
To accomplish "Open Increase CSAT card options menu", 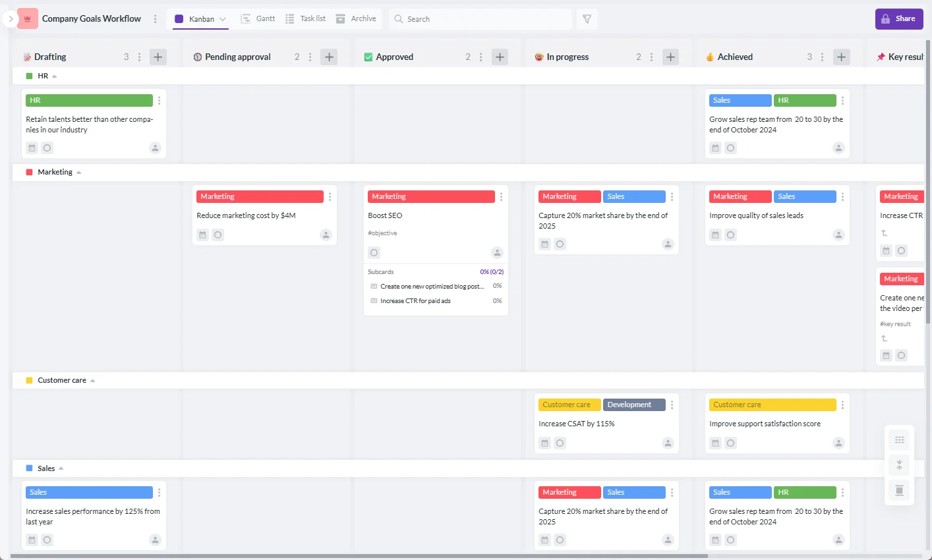I will tap(672, 405).
